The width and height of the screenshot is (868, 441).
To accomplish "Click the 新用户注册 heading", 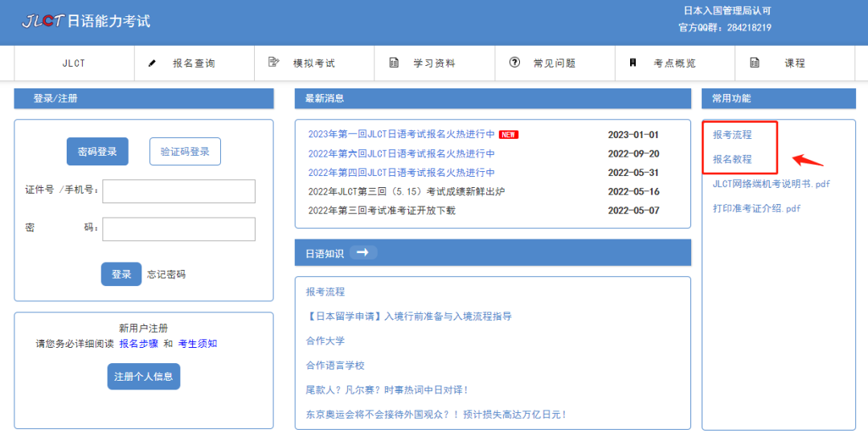I will (x=143, y=328).
